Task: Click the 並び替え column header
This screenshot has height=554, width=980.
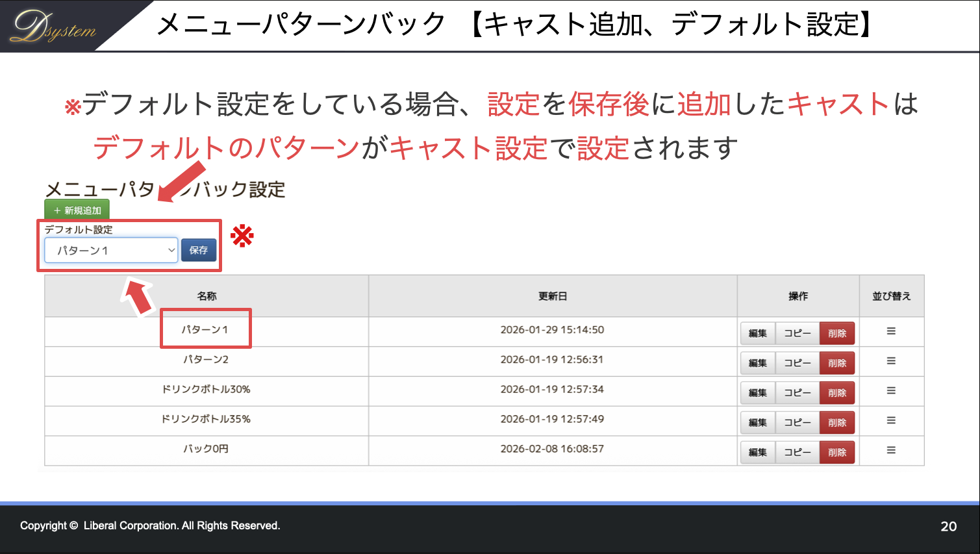Action: click(x=892, y=296)
